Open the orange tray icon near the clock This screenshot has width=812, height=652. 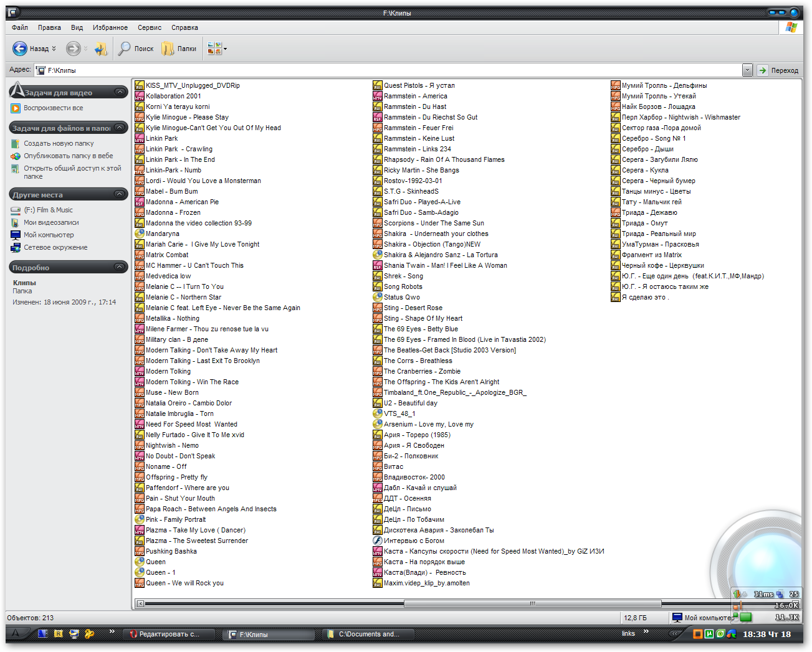(x=697, y=634)
